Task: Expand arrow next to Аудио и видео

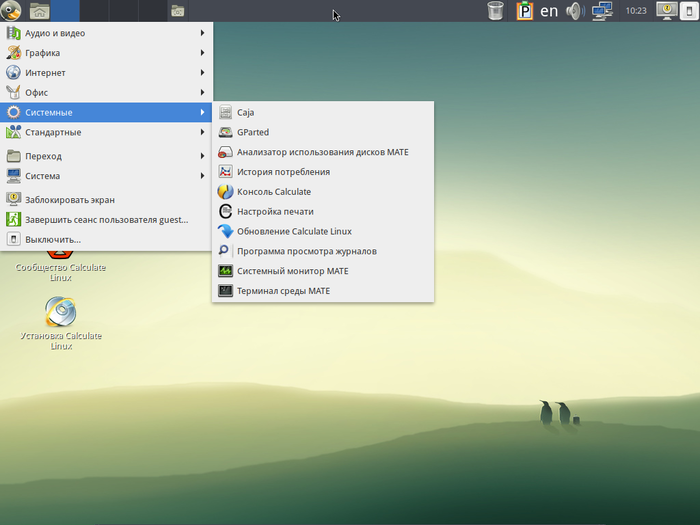Action: [202, 33]
